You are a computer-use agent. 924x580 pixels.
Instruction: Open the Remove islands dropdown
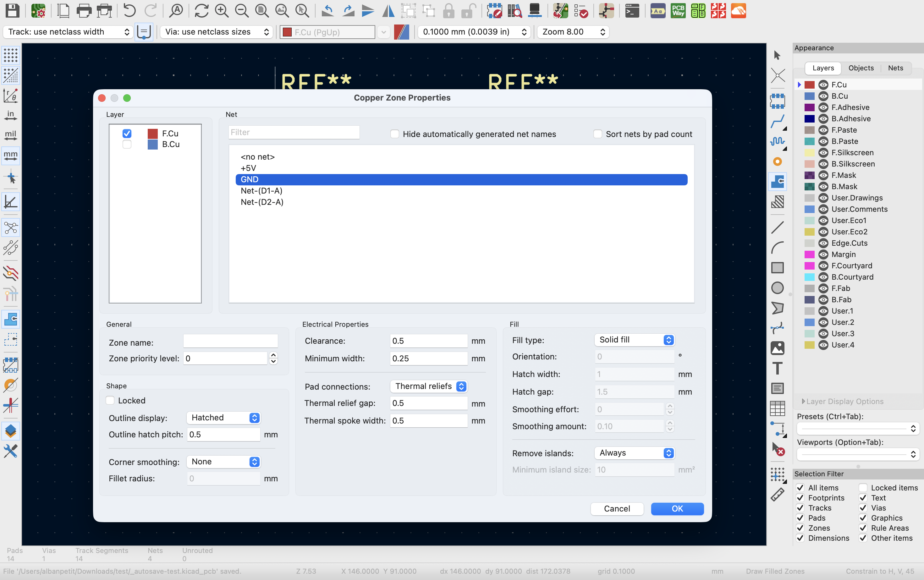pyautogui.click(x=634, y=453)
